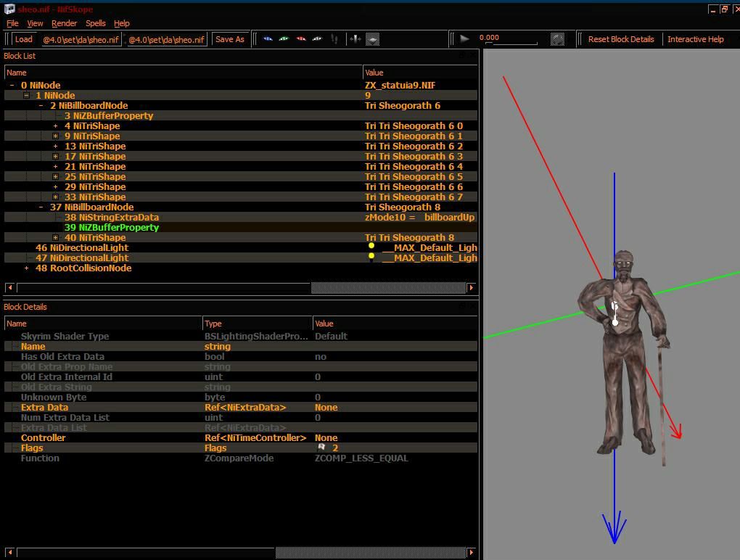Click the Controller row in Block Details

[x=241, y=438]
